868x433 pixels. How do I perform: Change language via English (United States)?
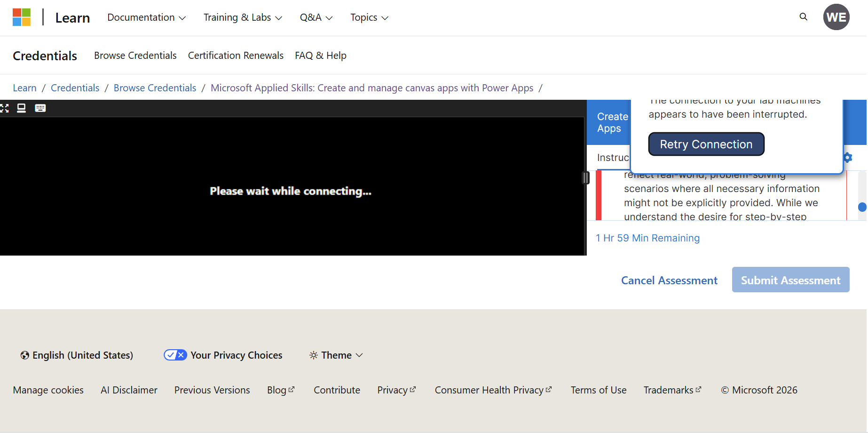tap(77, 355)
